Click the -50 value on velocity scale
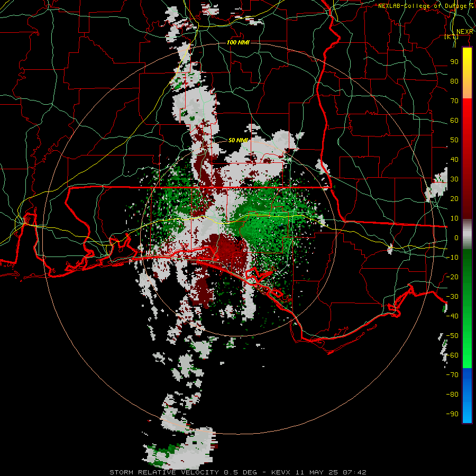 click(452, 335)
